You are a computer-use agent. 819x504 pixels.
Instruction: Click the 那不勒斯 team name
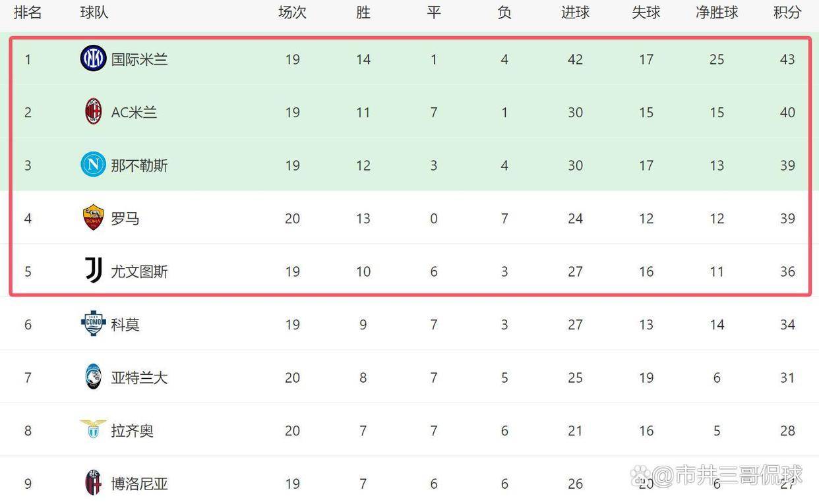(139, 165)
